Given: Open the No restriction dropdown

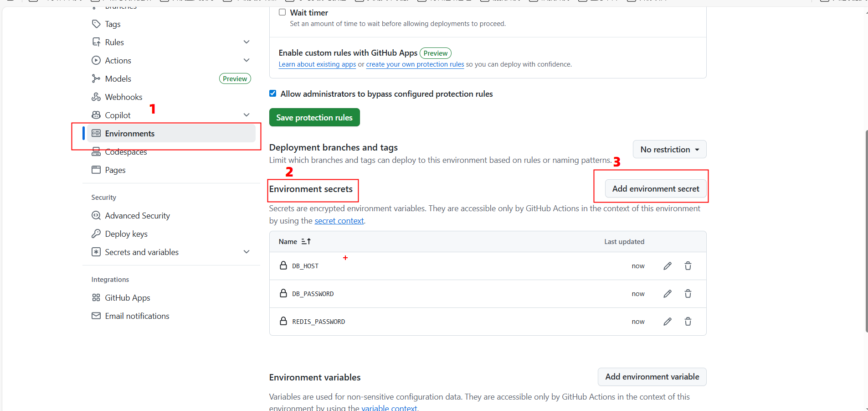Looking at the screenshot, I should [x=669, y=150].
